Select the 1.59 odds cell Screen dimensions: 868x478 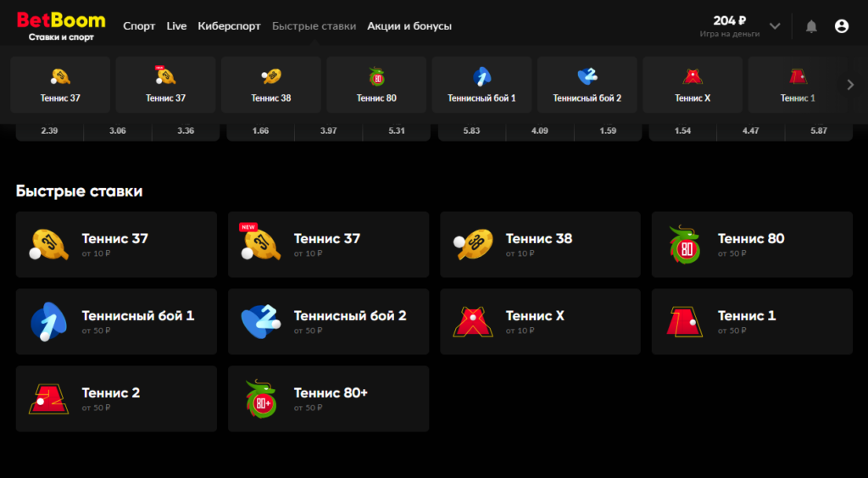[x=608, y=131]
